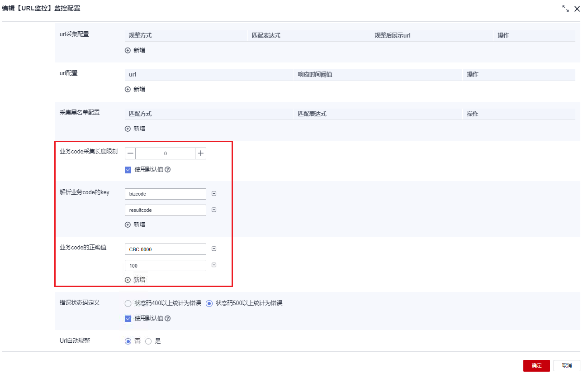
Task: Click the add icon under 采集黑名单配置
Action: pyautogui.click(x=128, y=129)
